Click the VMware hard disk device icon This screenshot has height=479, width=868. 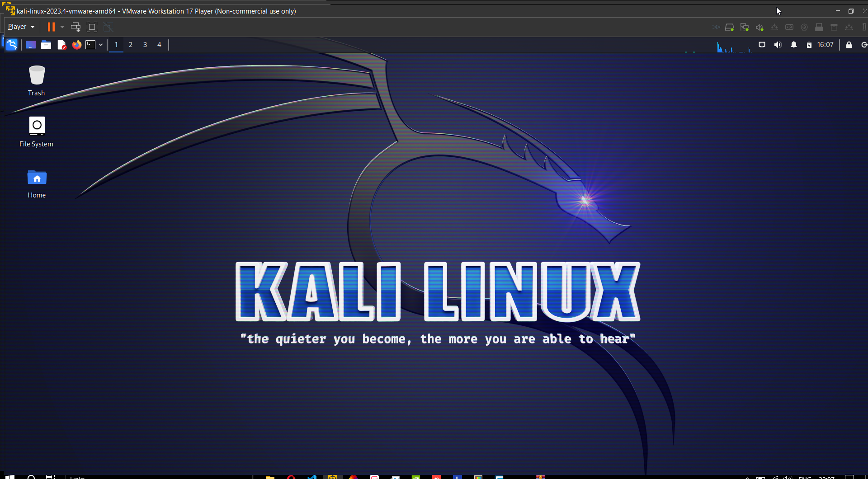click(729, 27)
